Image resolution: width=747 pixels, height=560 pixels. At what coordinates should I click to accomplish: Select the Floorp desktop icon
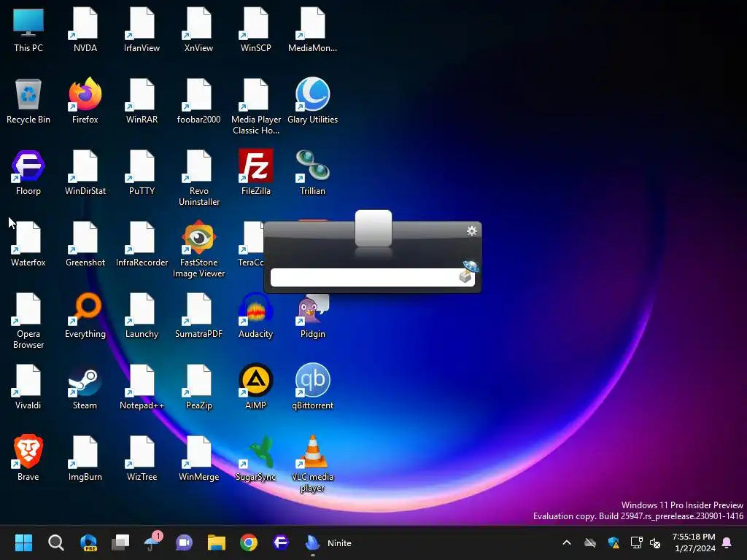click(x=28, y=173)
